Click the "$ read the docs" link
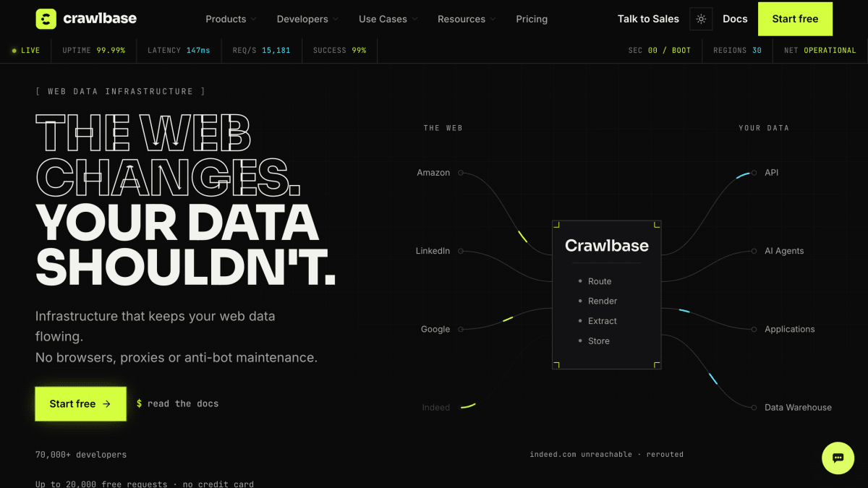Viewport: 868px width, 488px height. 177,403
